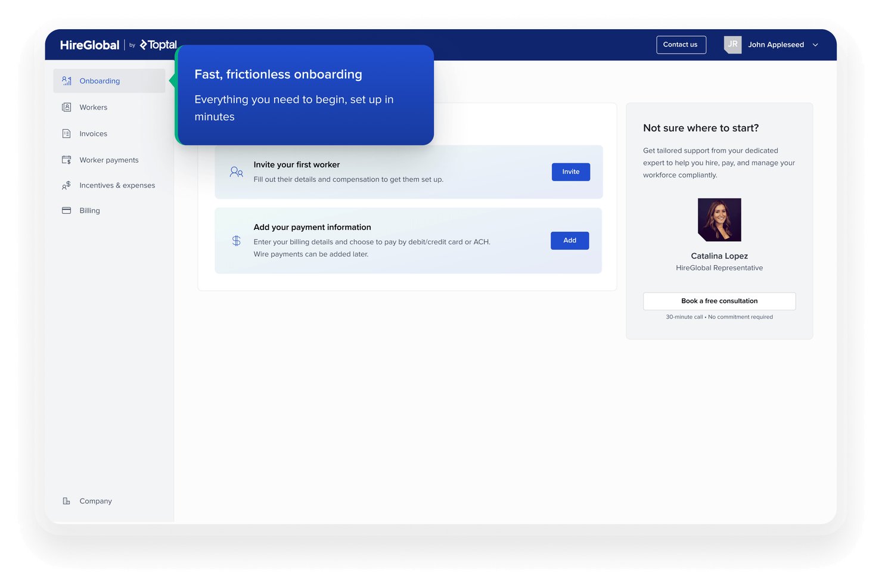Open the Company settings label
Viewport: 882px width, 588px height.
point(96,501)
